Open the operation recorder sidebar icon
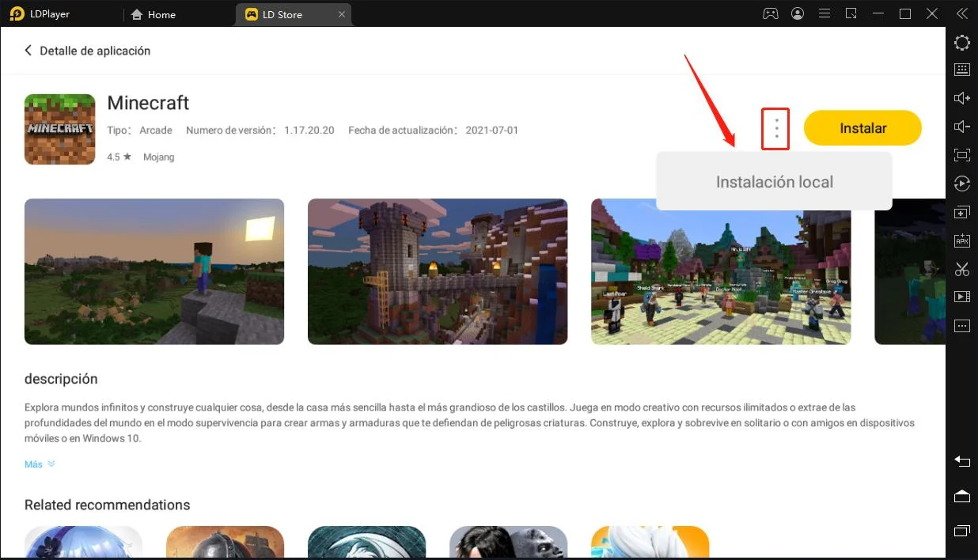978x560 pixels. point(962,184)
